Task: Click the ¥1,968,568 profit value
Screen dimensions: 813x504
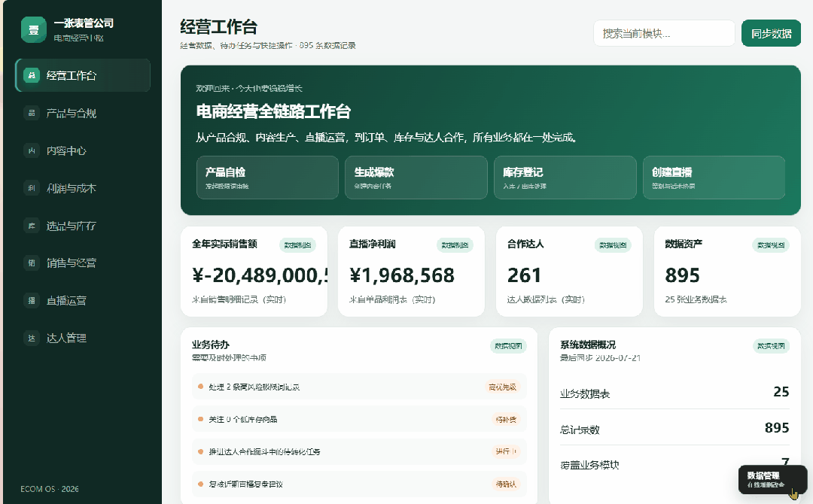Action: tap(402, 275)
